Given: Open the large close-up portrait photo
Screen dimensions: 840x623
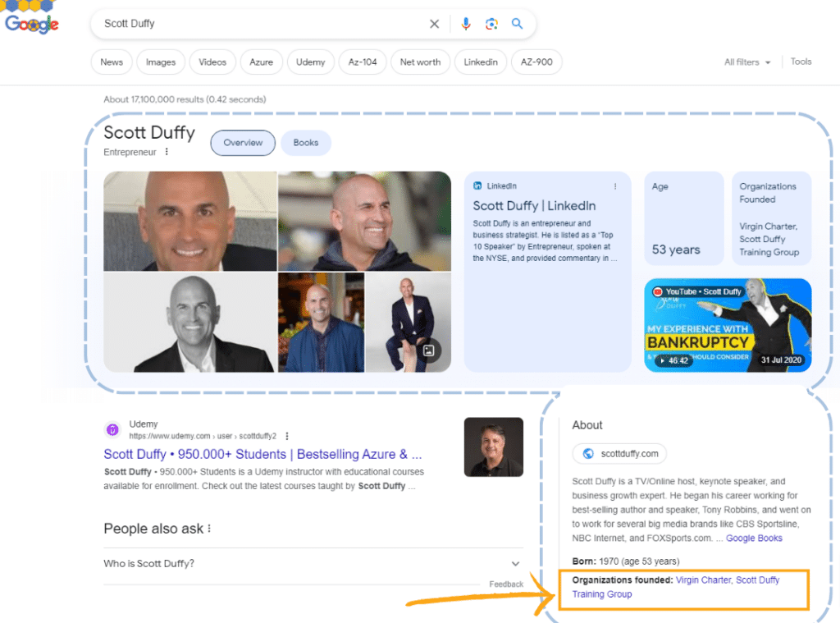Looking at the screenshot, I should tap(190, 221).
